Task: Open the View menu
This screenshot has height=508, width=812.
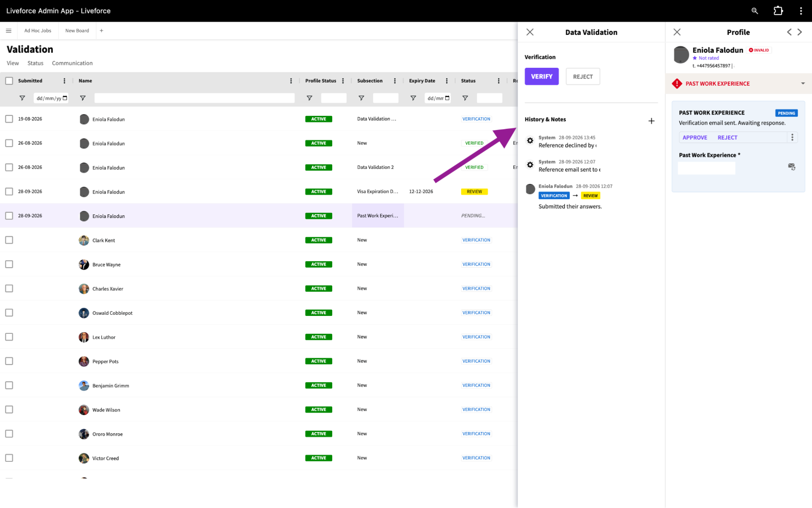Action: 13,63
